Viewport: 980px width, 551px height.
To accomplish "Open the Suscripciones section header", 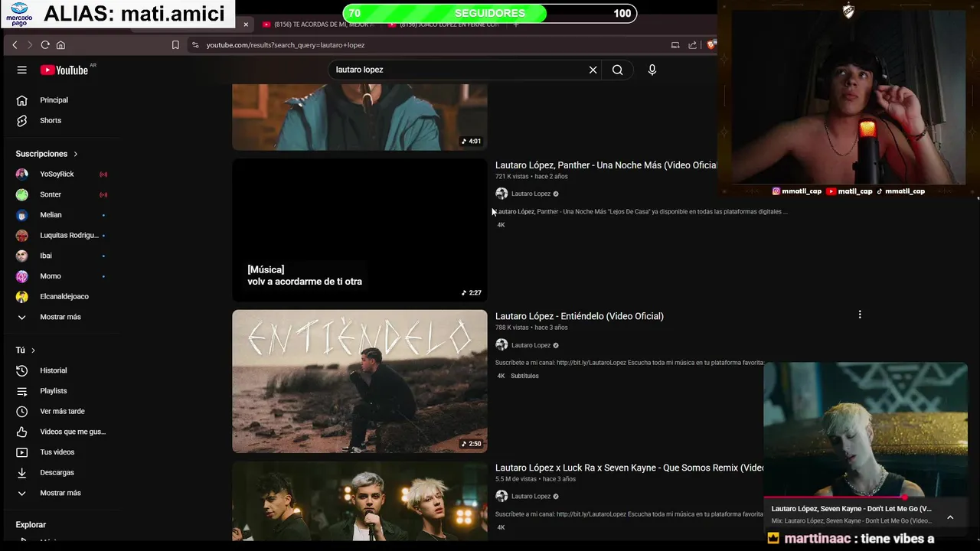I will pyautogui.click(x=47, y=154).
